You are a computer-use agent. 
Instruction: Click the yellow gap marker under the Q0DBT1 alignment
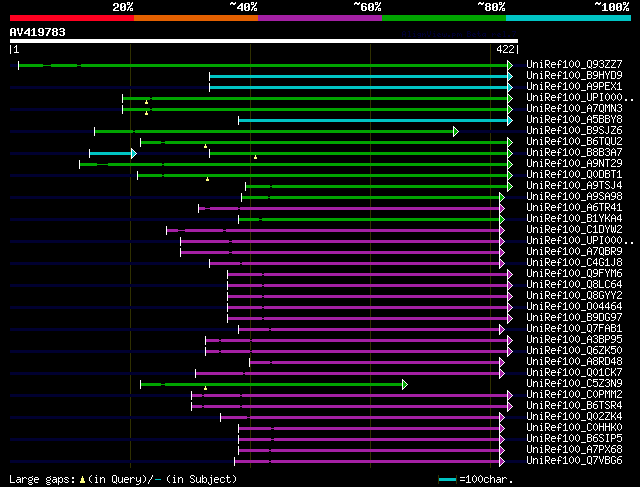point(207,179)
